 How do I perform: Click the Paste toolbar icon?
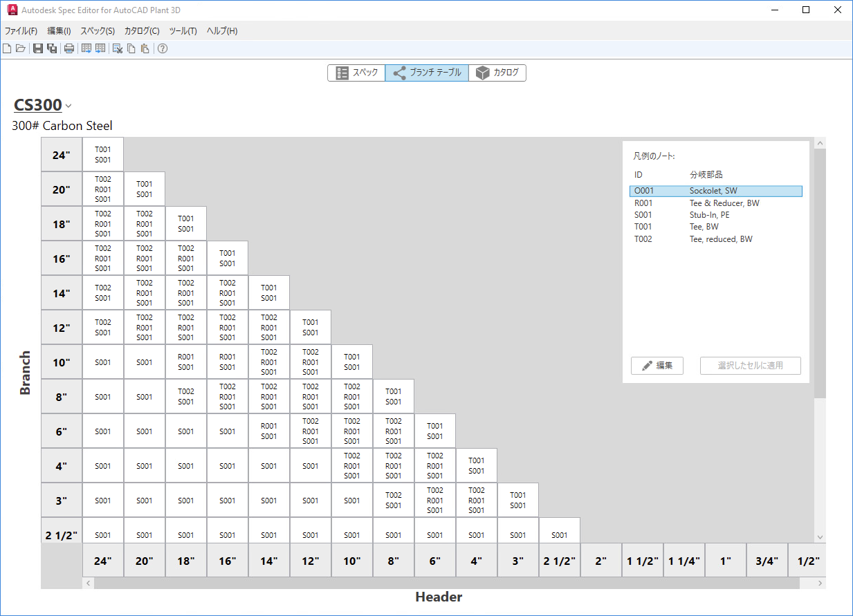point(145,48)
